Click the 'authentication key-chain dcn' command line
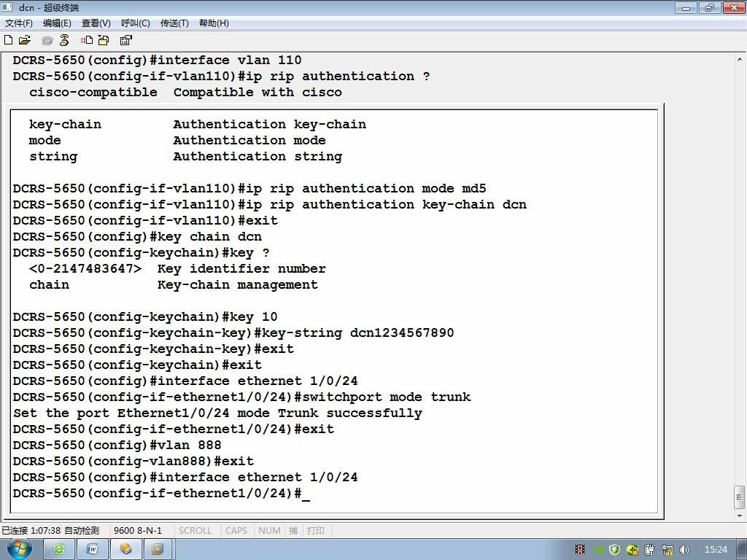This screenshot has width=747, height=560. [270, 204]
